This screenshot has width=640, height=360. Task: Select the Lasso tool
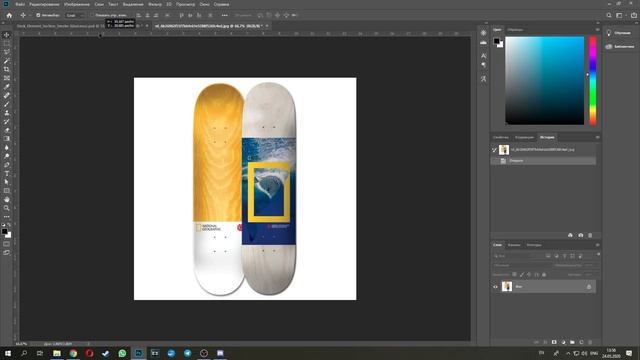tap(7, 52)
